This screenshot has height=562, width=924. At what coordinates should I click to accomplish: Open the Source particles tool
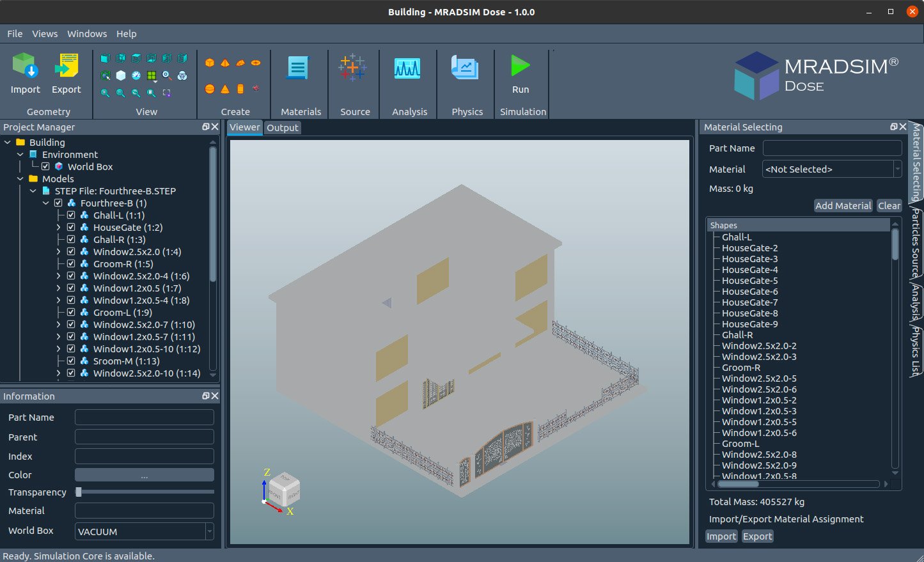(352, 68)
